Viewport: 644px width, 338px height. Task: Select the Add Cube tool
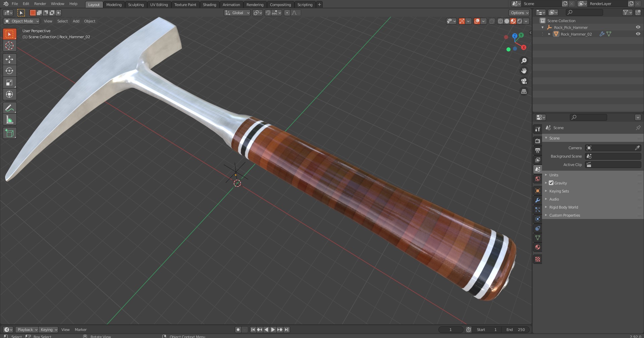pos(9,133)
